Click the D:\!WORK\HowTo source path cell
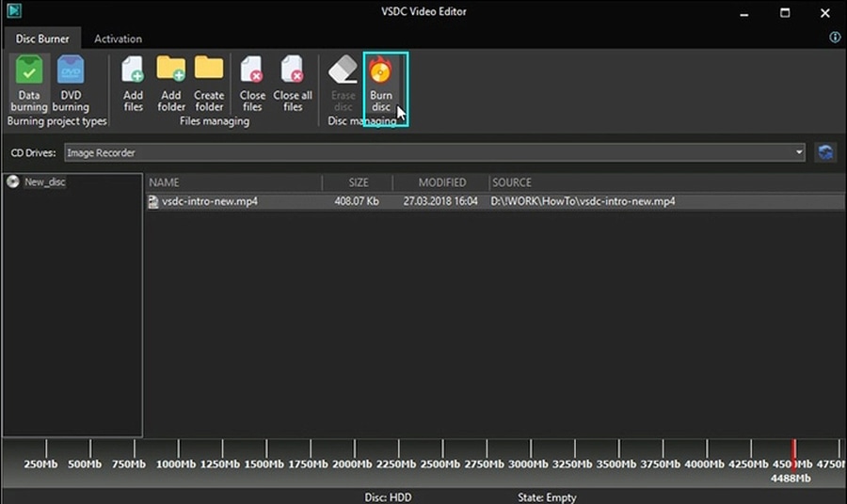847x504 pixels. click(x=583, y=201)
